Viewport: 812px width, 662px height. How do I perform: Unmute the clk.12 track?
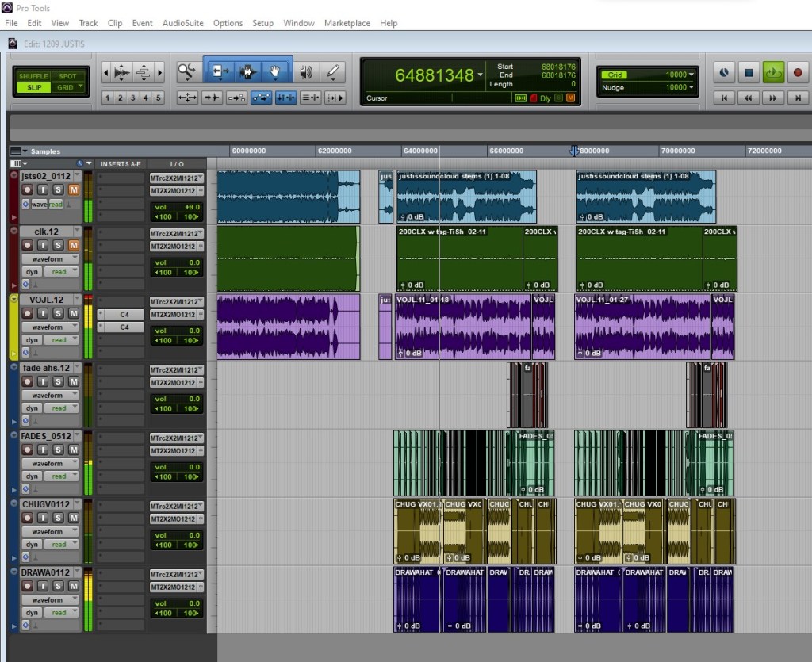tap(73, 246)
